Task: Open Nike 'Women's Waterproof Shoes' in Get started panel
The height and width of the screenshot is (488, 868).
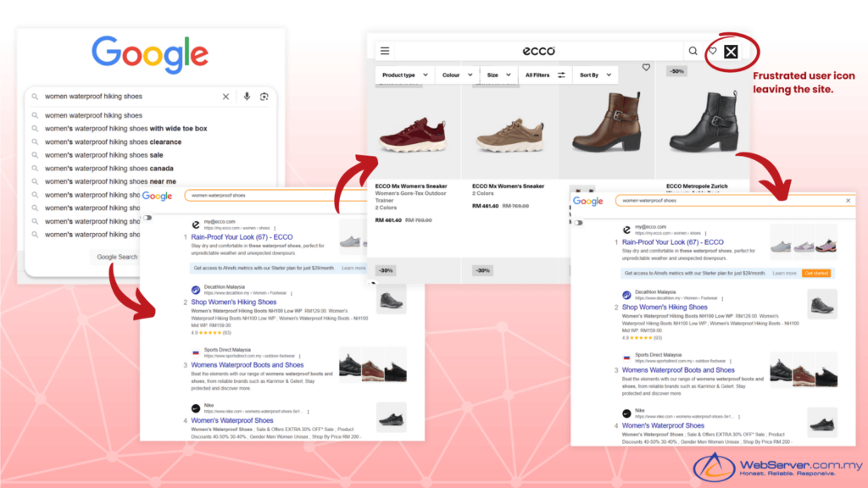Action: pyautogui.click(x=663, y=425)
